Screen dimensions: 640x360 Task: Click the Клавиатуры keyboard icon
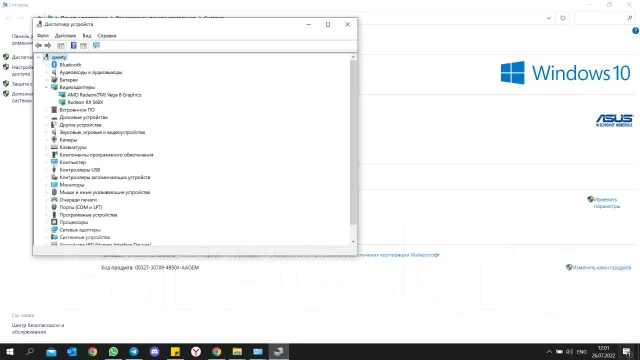click(x=54, y=147)
